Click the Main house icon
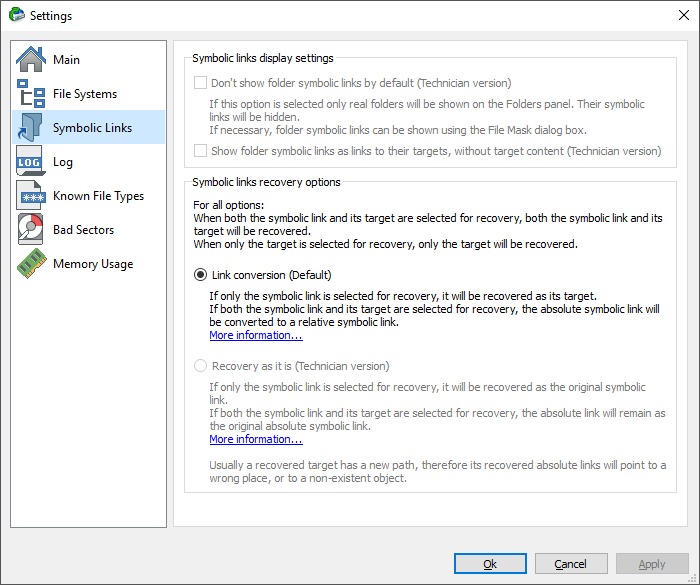 30,59
